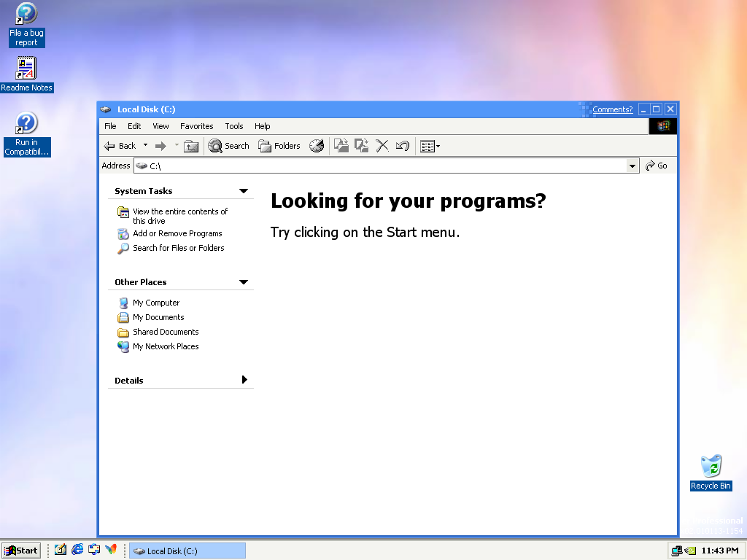Click the network computers tray icon
747x560 pixels.
tap(677, 551)
